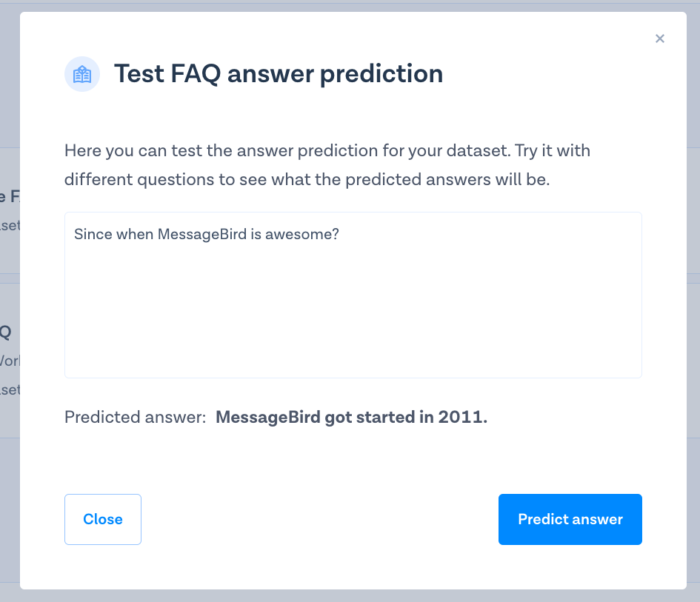700x602 pixels.
Task: Dismiss the dialog with the X icon
Action: [x=660, y=39]
